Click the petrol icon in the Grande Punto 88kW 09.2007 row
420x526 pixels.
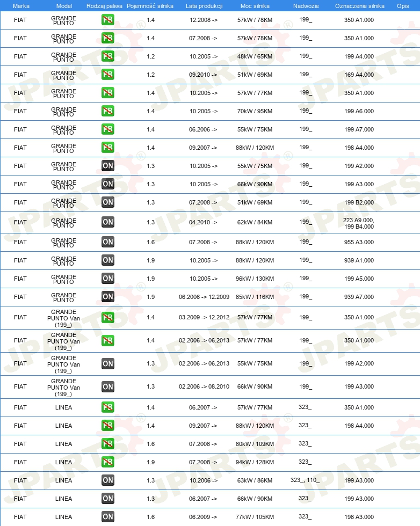pyautogui.click(x=108, y=148)
